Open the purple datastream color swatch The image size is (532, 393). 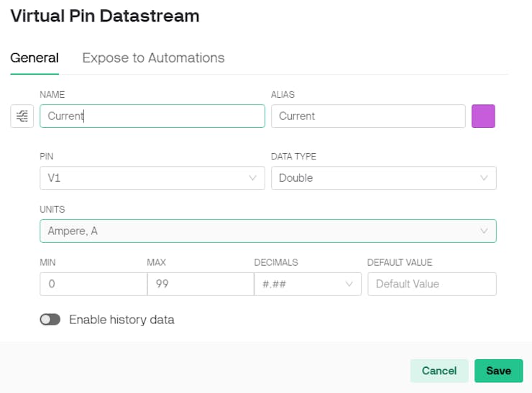click(x=483, y=116)
